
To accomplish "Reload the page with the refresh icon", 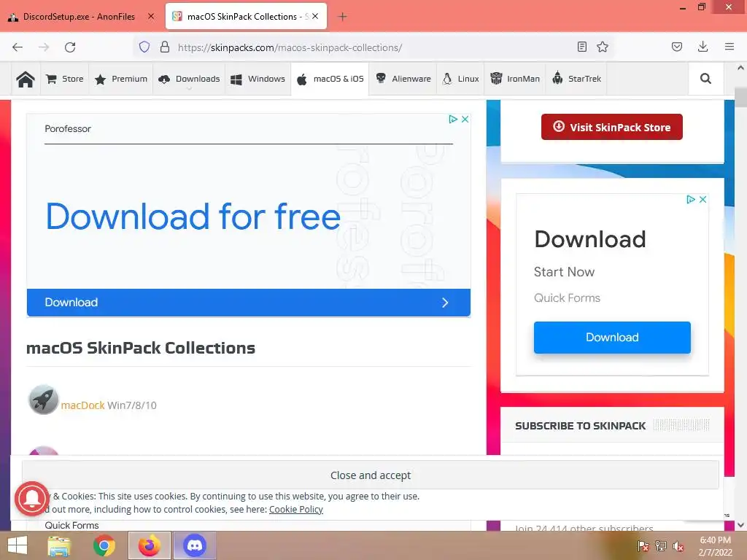I will (70, 47).
